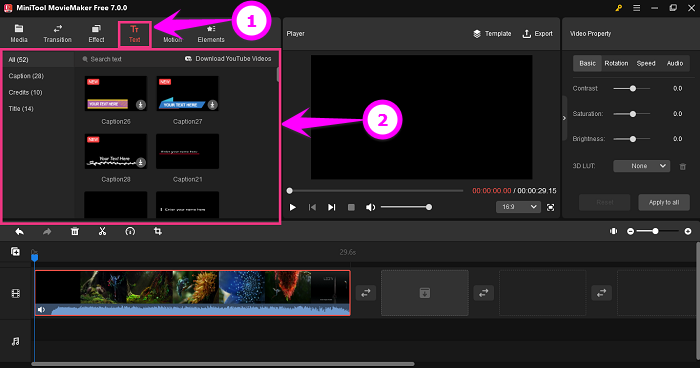The width and height of the screenshot is (700, 368).
Task: Redo the last action
Action: click(x=47, y=231)
